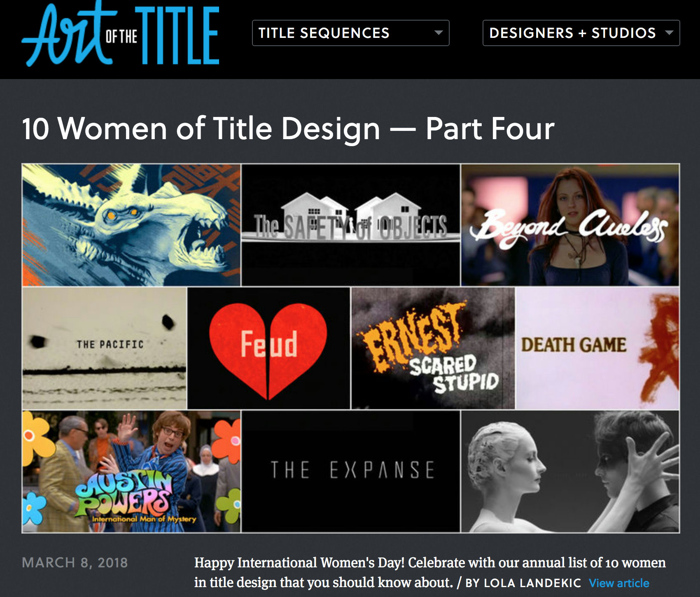Image resolution: width=700 pixels, height=597 pixels.
Task: Open Ernest Scared Stupid thumbnail
Action: pos(433,348)
